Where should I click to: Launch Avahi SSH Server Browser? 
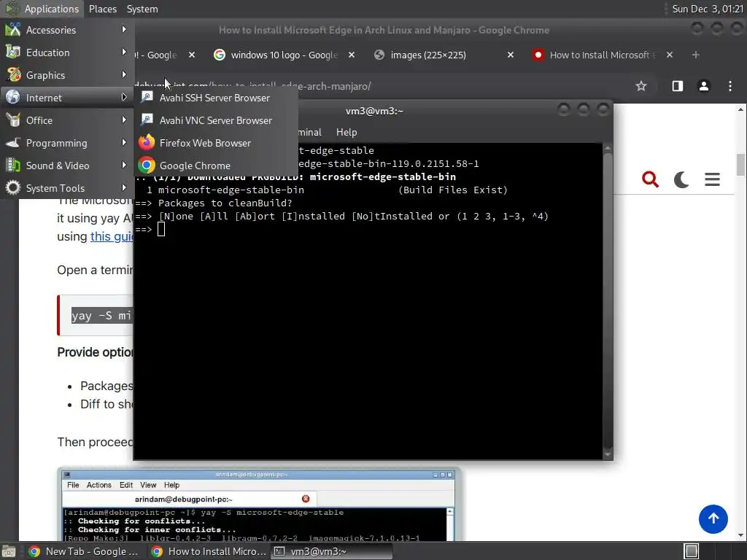pos(216,98)
